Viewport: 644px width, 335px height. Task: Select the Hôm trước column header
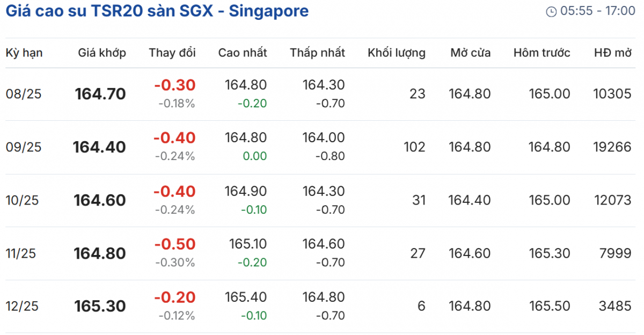pyautogui.click(x=541, y=53)
